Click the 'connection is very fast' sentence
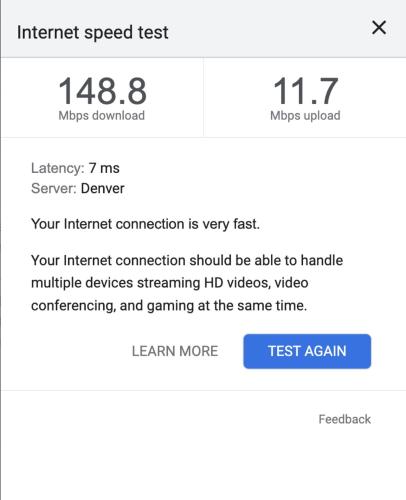406x500 pixels. (145, 224)
